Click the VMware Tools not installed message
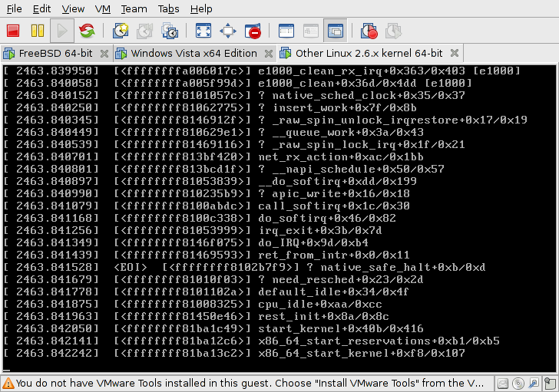Screen dimensions: 559x392 (x=250, y=383)
